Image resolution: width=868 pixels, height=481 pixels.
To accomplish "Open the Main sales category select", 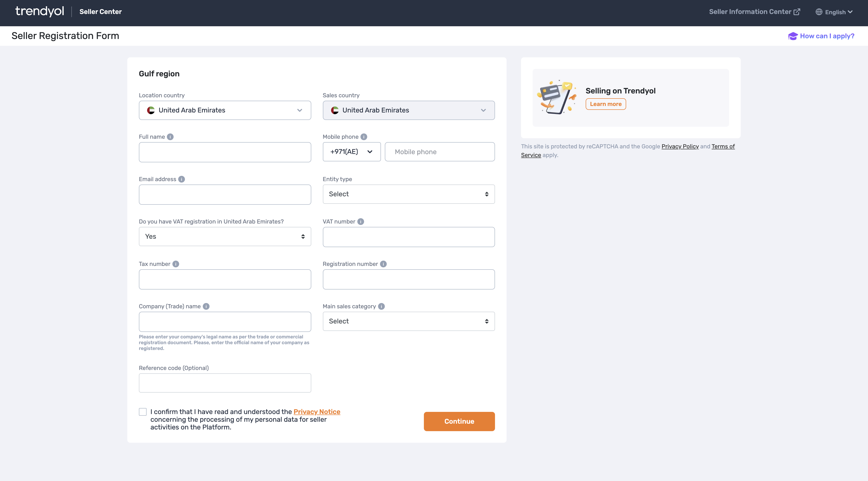I will coord(409,321).
